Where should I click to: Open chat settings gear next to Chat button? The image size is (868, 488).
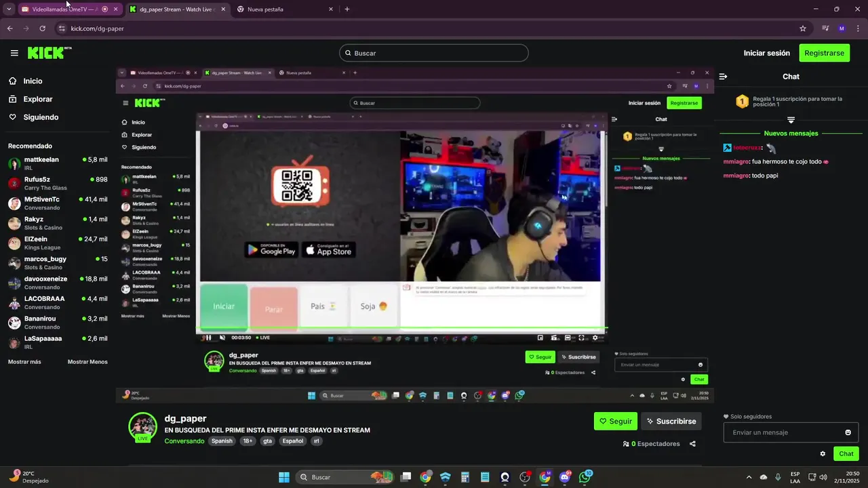click(823, 453)
